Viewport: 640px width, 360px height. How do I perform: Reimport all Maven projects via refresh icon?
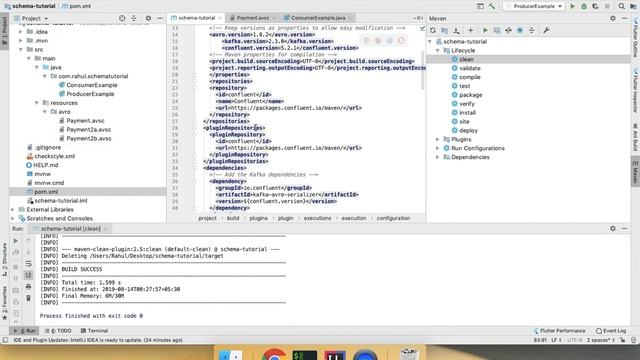[433, 30]
